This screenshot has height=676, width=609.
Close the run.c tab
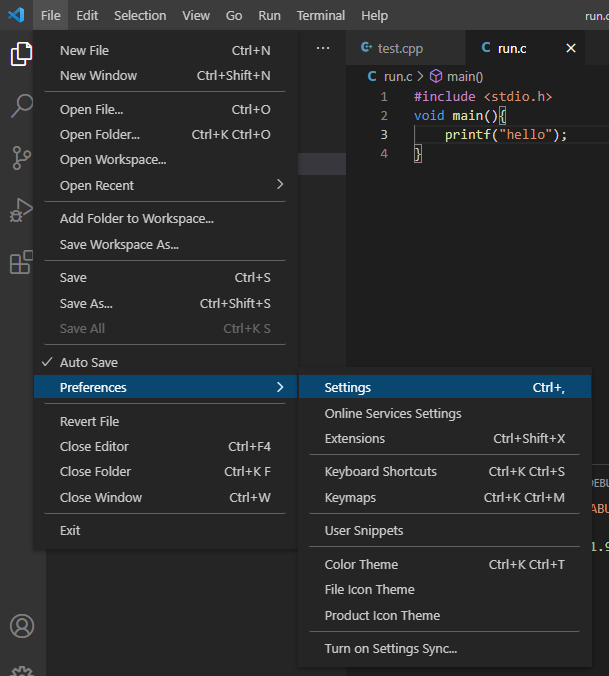point(571,48)
